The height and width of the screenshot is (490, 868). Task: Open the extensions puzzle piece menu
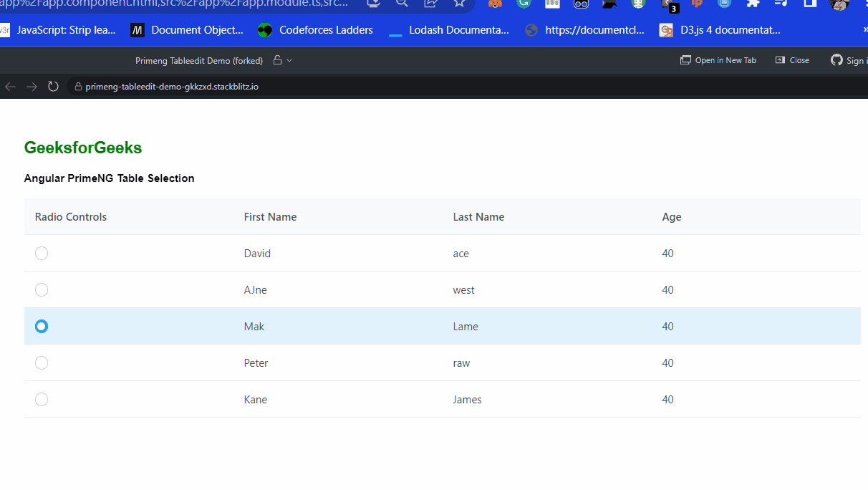click(753, 4)
